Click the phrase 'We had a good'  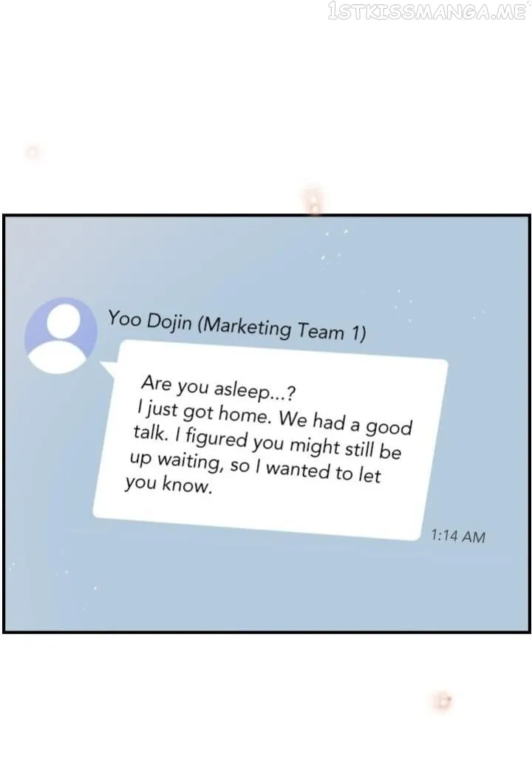point(345,423)
